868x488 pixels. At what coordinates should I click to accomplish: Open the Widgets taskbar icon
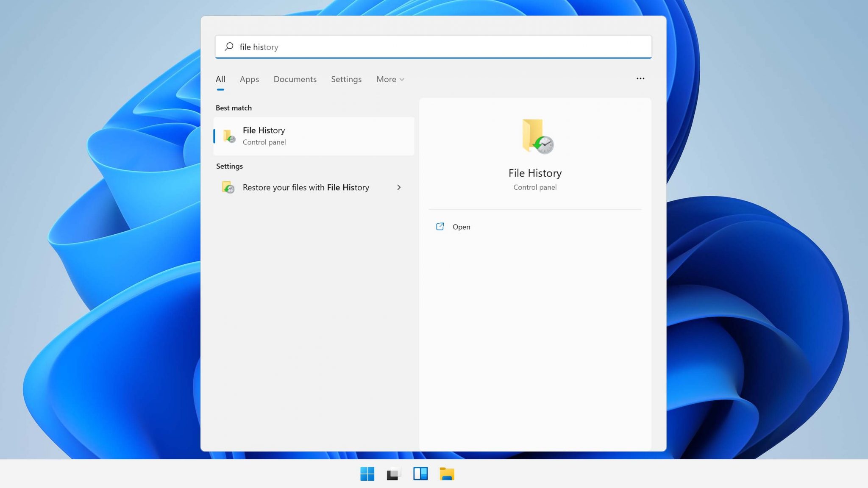[x=420, y=474]
